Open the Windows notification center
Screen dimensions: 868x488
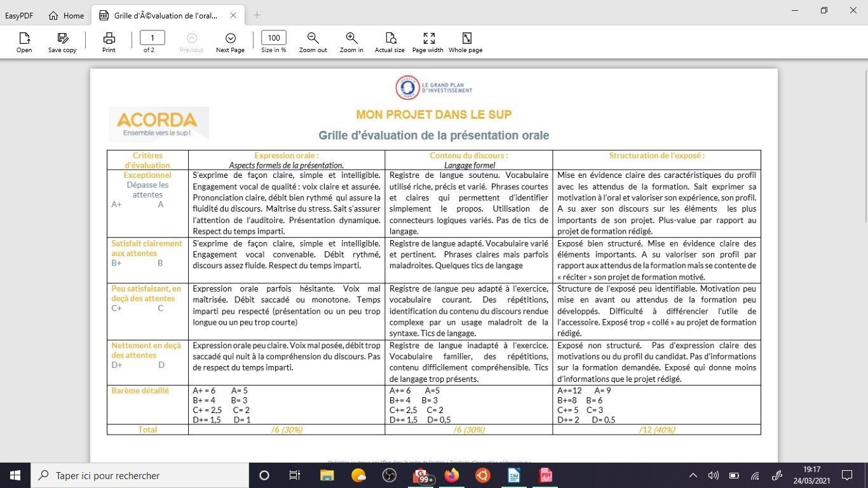[x=846, y=475]
